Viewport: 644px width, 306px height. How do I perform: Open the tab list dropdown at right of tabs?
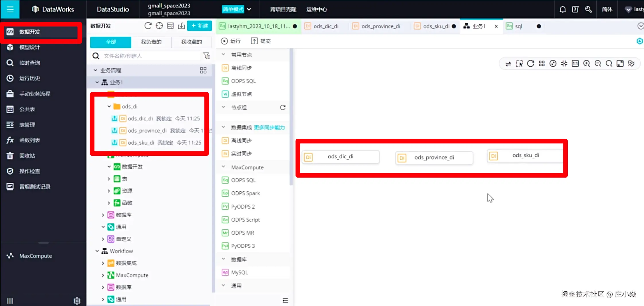tap(640, 26)
